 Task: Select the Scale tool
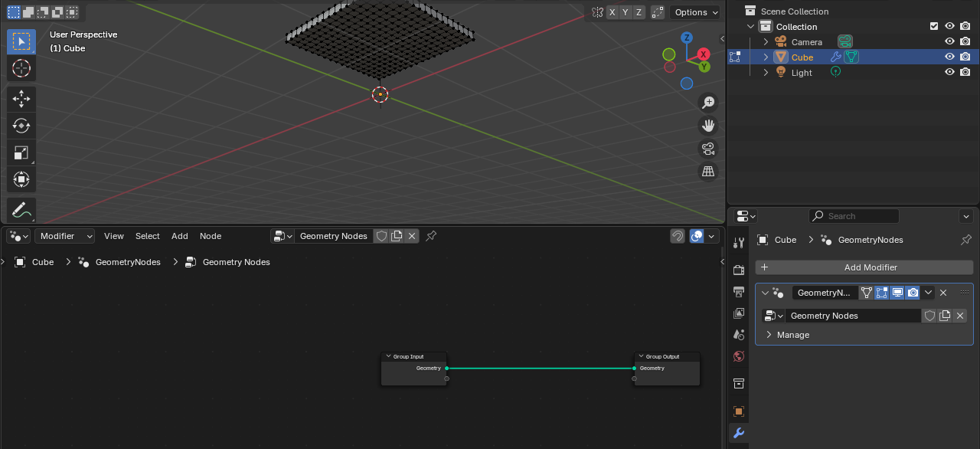pos(21,152)
